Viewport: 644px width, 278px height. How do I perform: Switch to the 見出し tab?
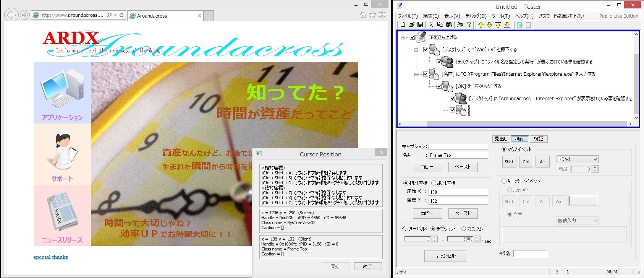click(x=501, y=139)
